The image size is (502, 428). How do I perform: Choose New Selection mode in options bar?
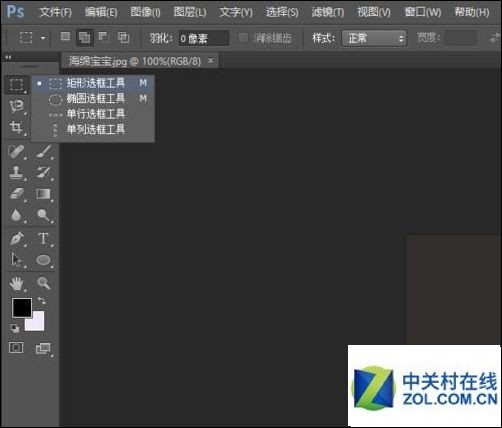65,36
